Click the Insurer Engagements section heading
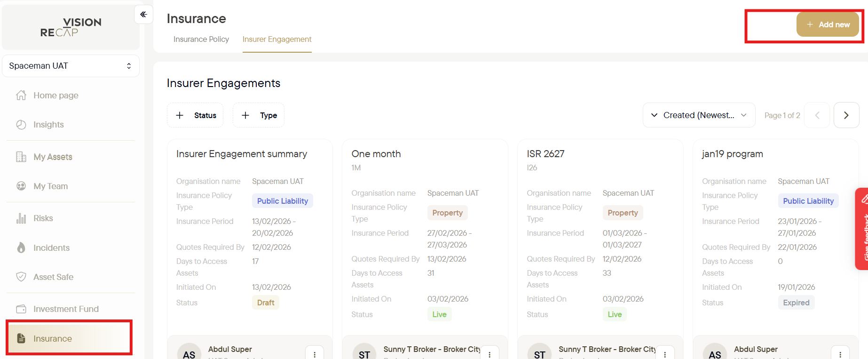This screenshot has width=868, height=359. 223,83
